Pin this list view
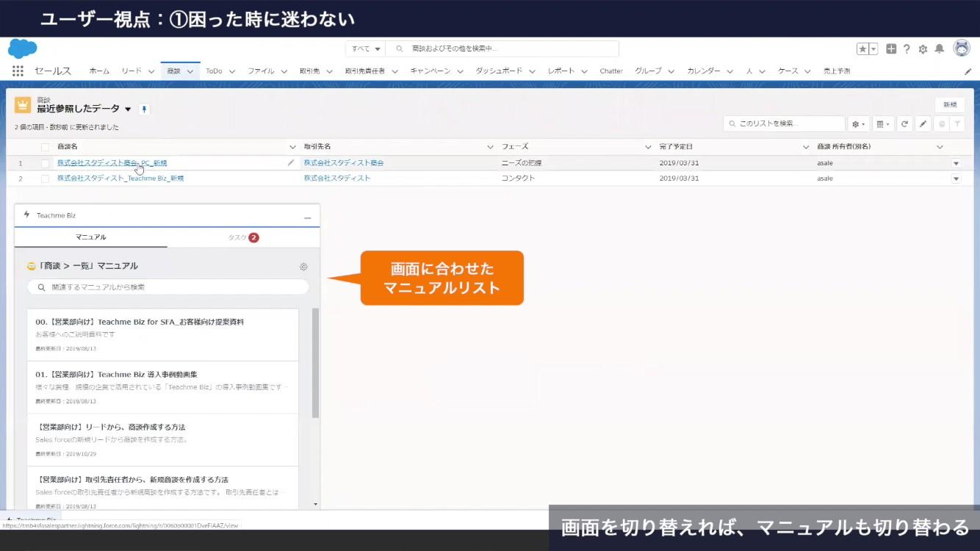Screen dimensions: 980x551 pyautogui.click(x=145, y=109)
